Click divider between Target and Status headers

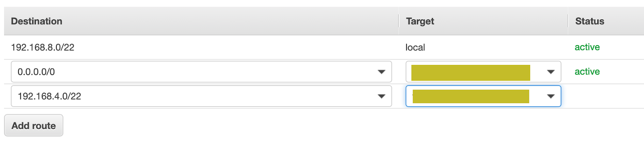pyautogui.click(x=568, y=21)
